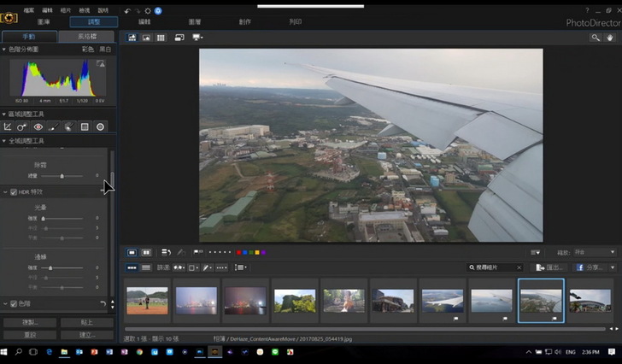Open the 縮放 zoom level dropdown
This screenshot has height=364, width=622.
(x=595, y=253)
